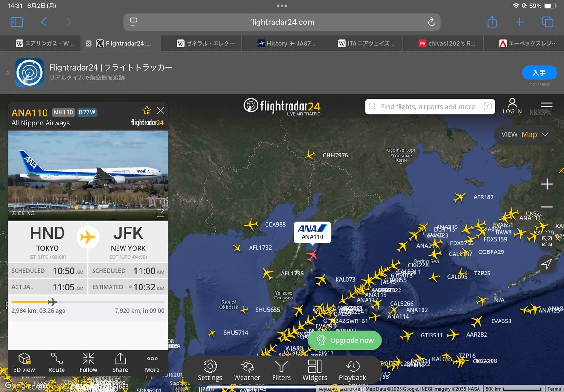Select the GTI3511 aircraft on map
The width and height of the screenshot is (564, 392).
(407, 336)
